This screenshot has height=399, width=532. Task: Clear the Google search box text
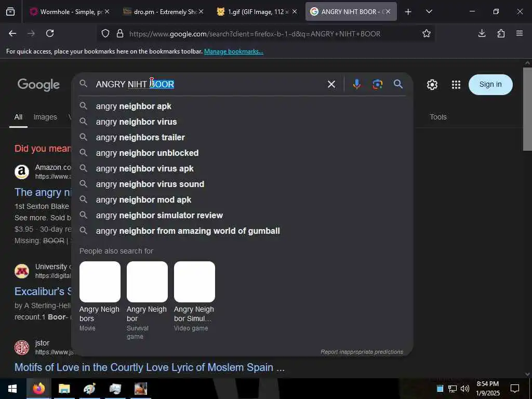pyautogui.click(x=331, y=84)
